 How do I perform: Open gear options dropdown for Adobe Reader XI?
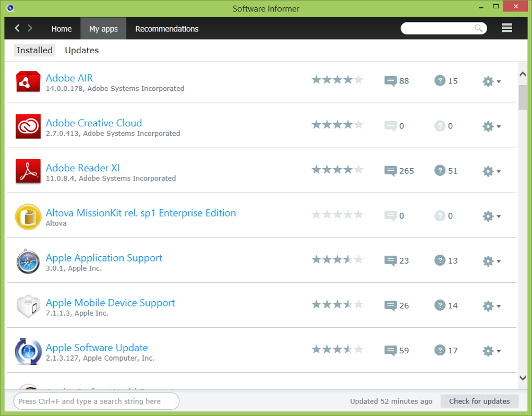pos(492,171)
